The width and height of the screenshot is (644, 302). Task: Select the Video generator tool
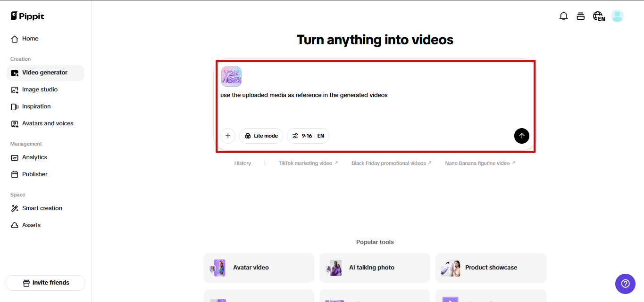45,73
